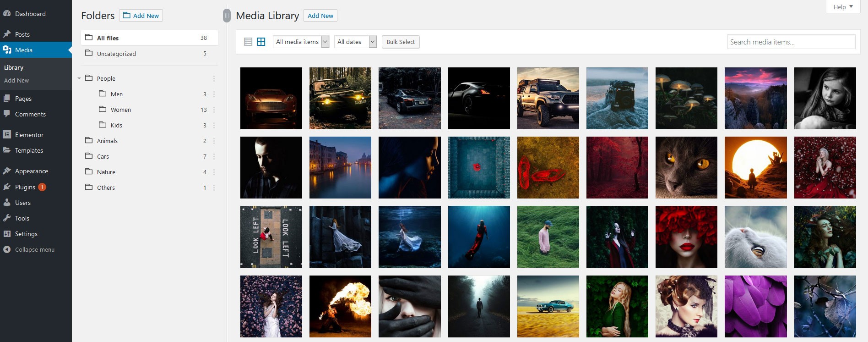Open the grey cat thumbnail

tap(686, 167)
